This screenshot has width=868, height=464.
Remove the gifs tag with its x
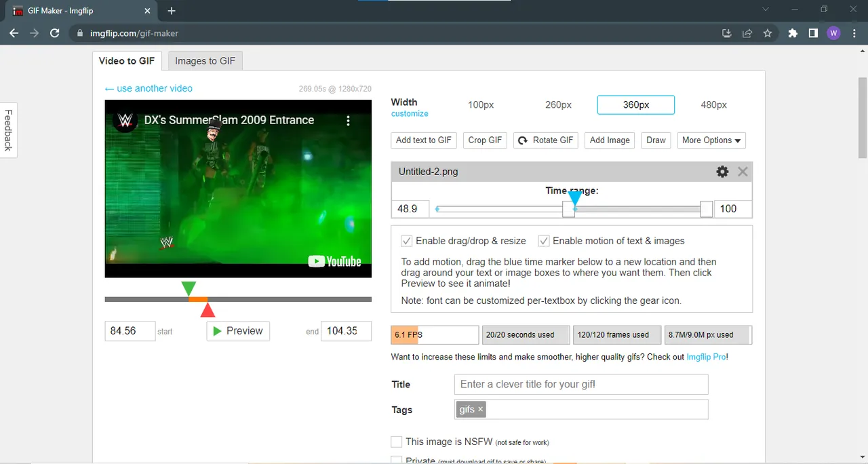pos(480,409)
